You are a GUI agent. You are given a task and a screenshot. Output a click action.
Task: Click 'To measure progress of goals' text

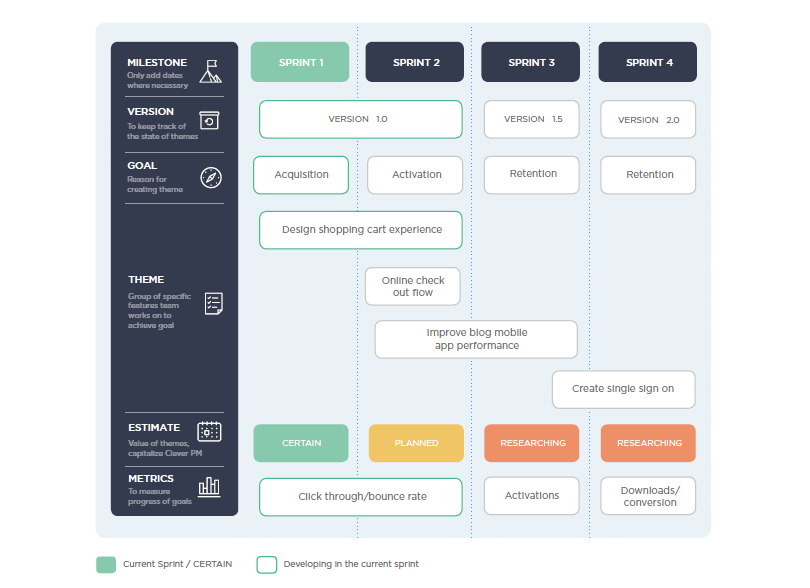pos(160,497)
